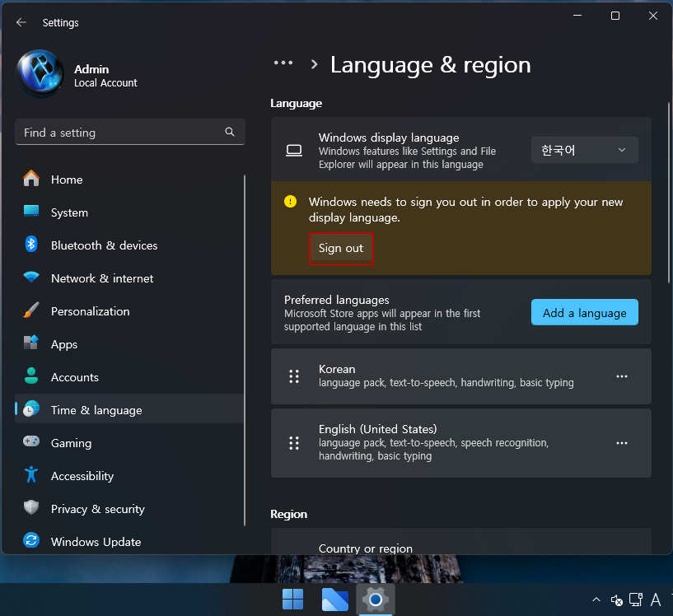Click the drag handle for English (United States)
Screen dimensions: 673x616
pyautogui.click(x=294, y=443)
